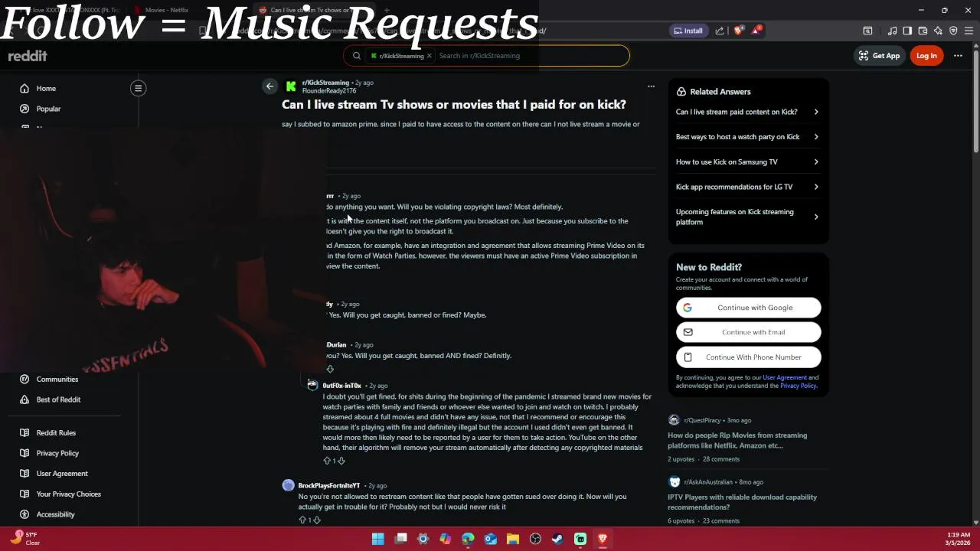Open Steam from the taskbar
980x551 pixels.
557,539
